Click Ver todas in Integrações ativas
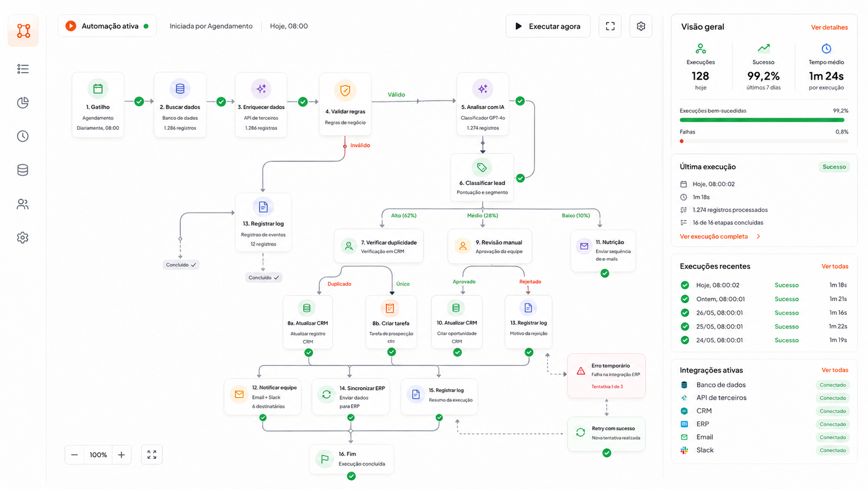 [x=835, y=370]
